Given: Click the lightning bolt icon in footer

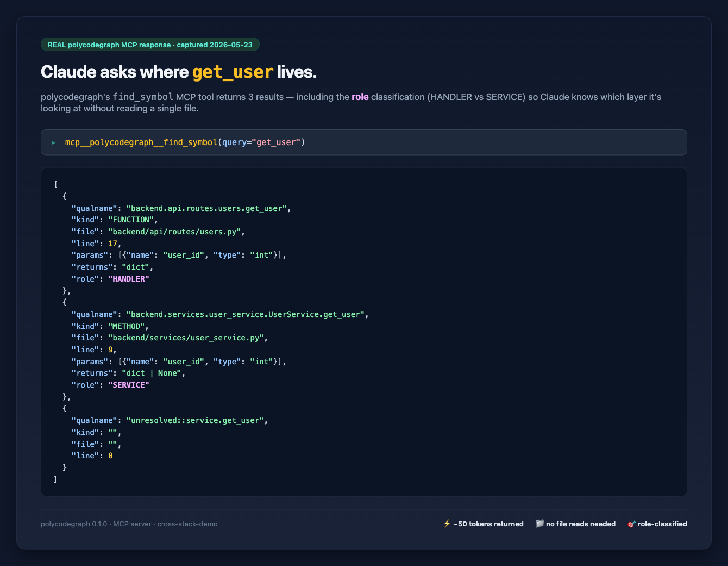Looking at the screenshot, I should (x=447, y=524).
